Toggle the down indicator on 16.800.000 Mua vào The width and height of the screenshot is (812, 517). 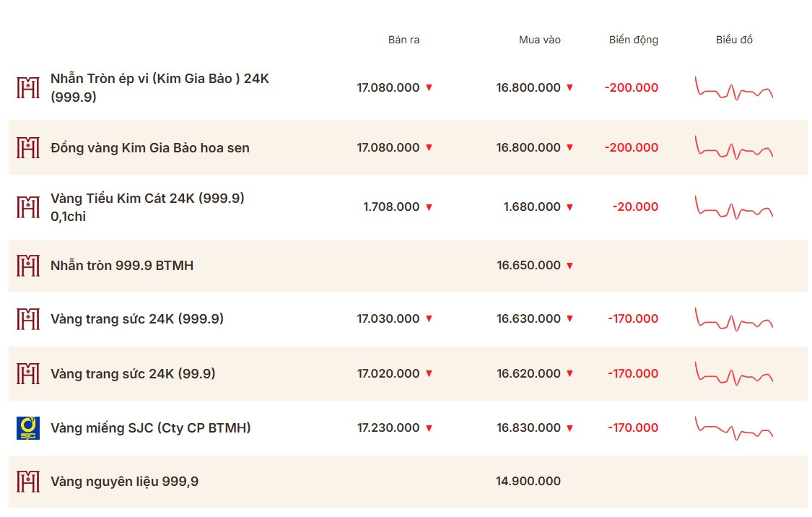point(570,87)
